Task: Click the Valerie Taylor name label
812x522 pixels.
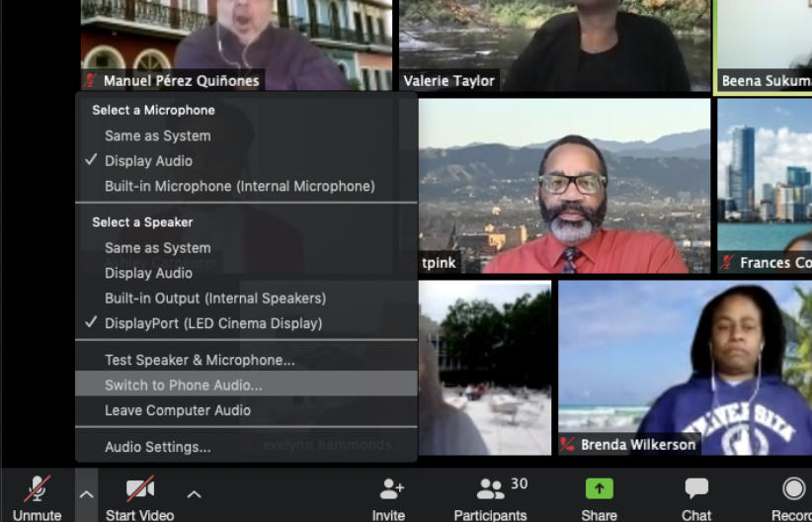Action: 448,81
